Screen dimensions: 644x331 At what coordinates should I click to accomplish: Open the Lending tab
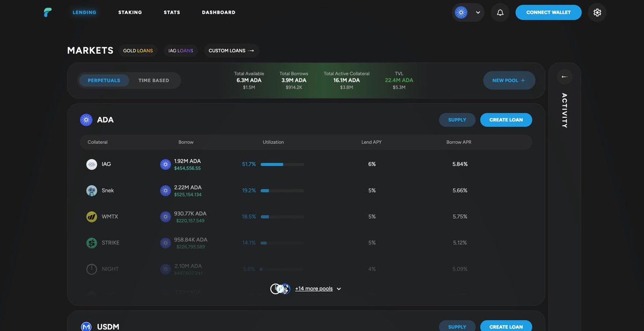(x=85, y=12)
